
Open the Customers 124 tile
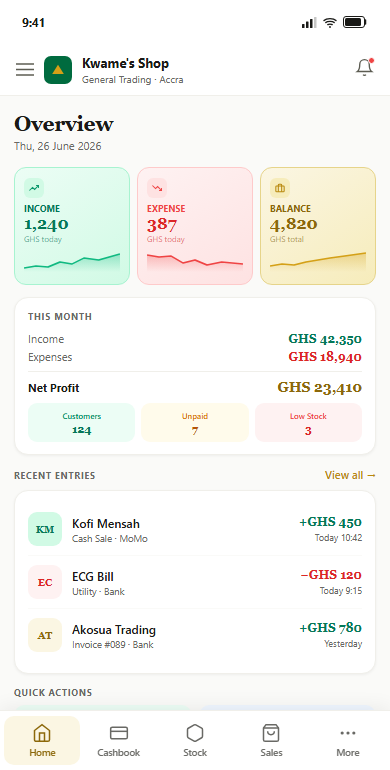(x=82, y=423)
